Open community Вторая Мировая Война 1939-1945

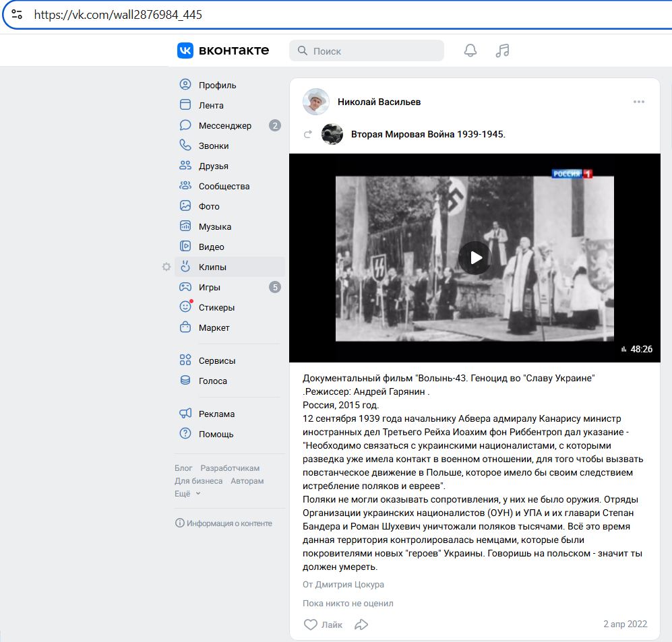428,134
